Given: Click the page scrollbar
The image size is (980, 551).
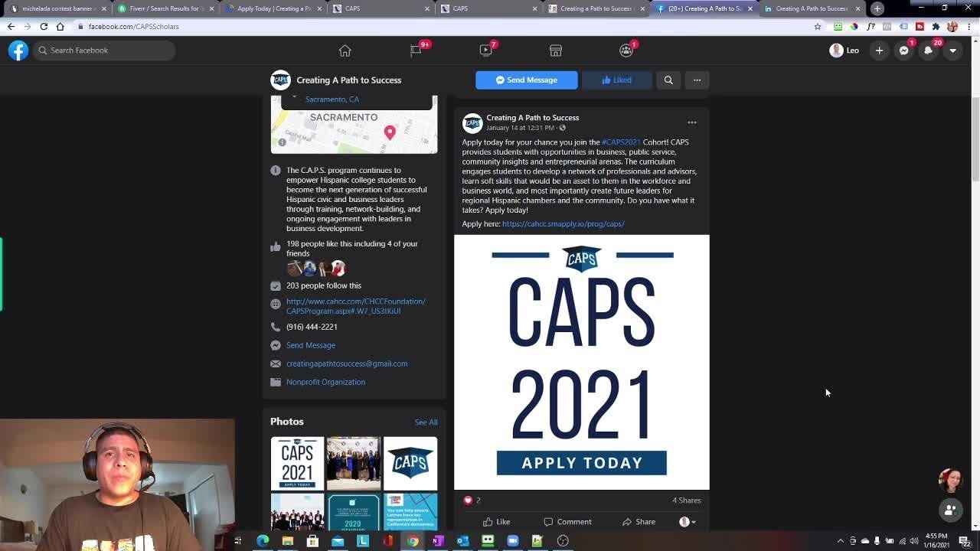Looking at the screenshot, I should point(975,138).
